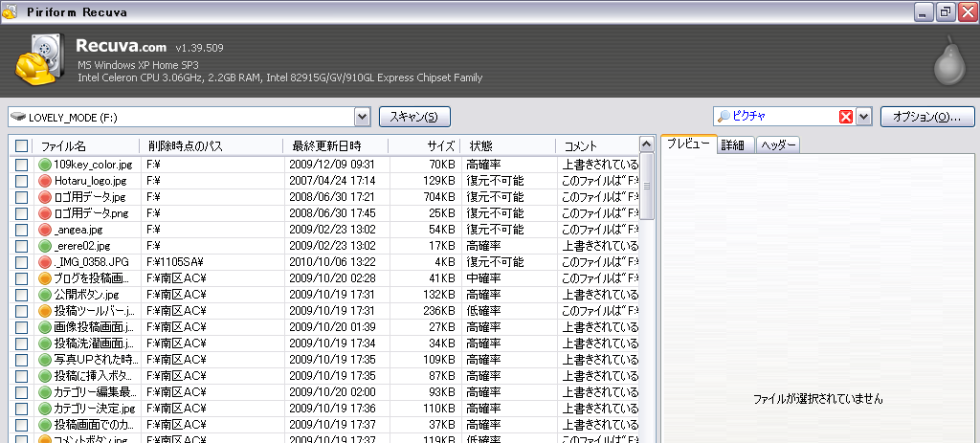Switch to the プレビュー tab
The width and height of the screenshot is (980, 443).
688,144
